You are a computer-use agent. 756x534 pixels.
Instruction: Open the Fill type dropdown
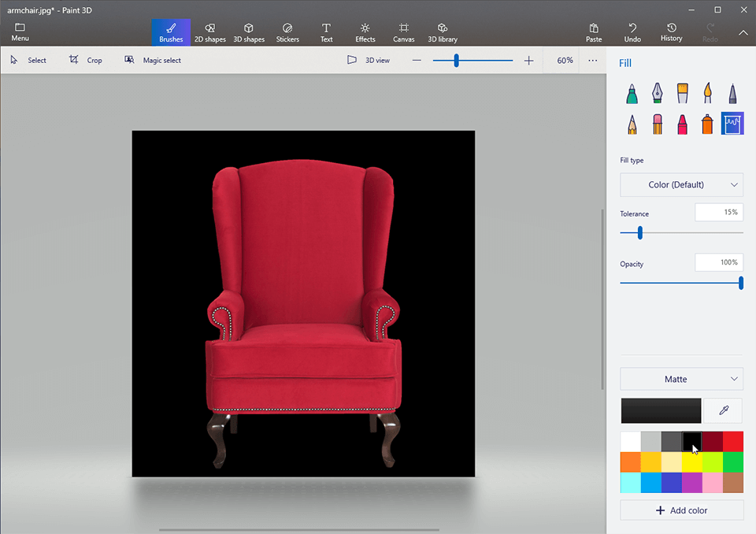[681, 184]
